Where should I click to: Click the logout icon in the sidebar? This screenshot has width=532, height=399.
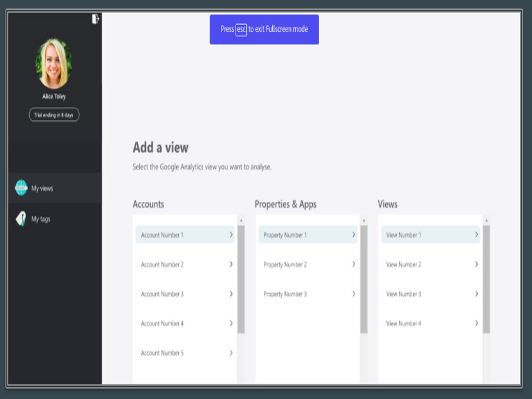[95, 19]
